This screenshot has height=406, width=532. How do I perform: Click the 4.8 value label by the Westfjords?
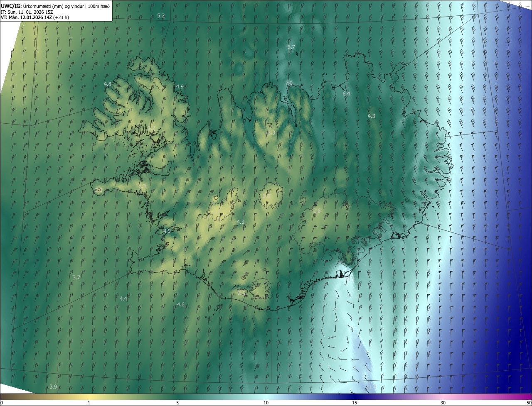(108, 84)
